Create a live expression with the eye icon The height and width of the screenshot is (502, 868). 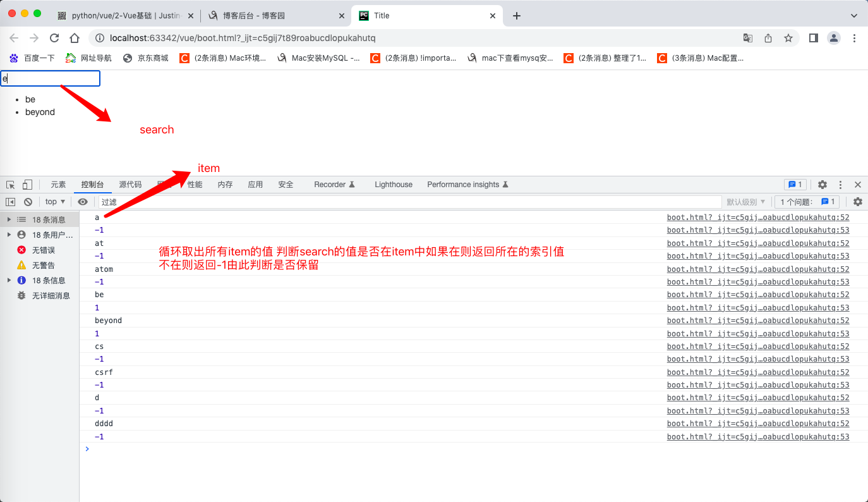pos(83,202)
